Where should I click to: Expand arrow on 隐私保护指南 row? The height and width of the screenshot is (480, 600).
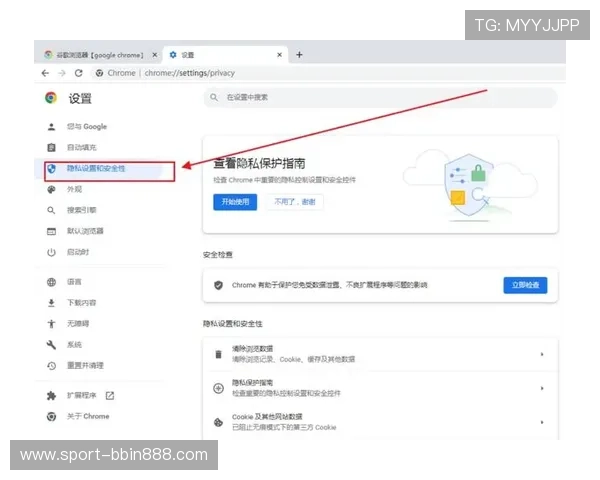click(x=542, y=388)
